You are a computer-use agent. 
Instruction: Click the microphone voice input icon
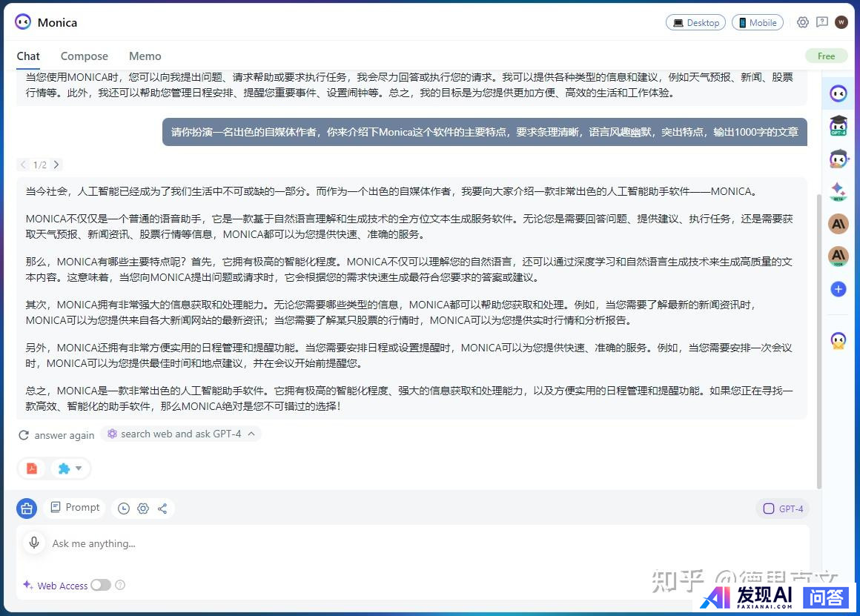[33, 543]
